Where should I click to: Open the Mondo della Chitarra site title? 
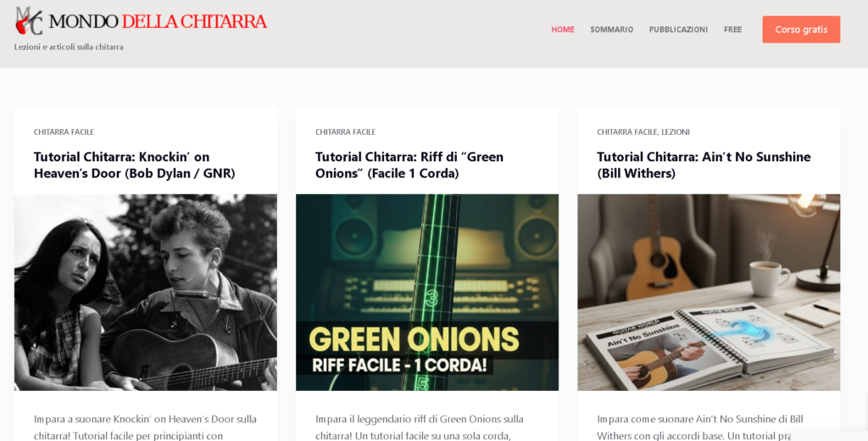point(158,21)
